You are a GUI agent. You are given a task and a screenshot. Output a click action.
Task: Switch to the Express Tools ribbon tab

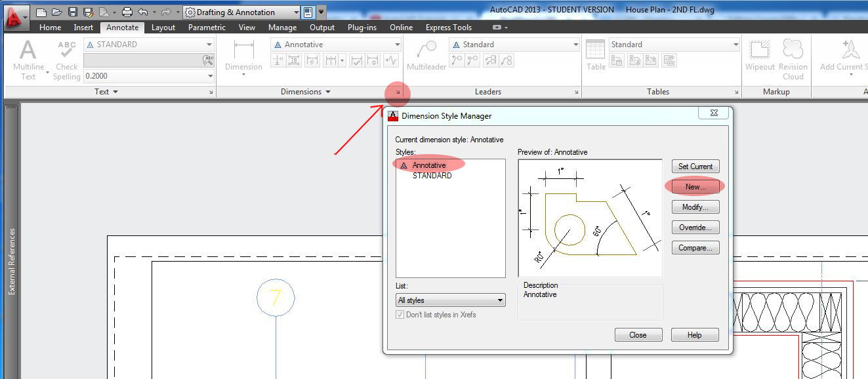(x=449, y=28)
